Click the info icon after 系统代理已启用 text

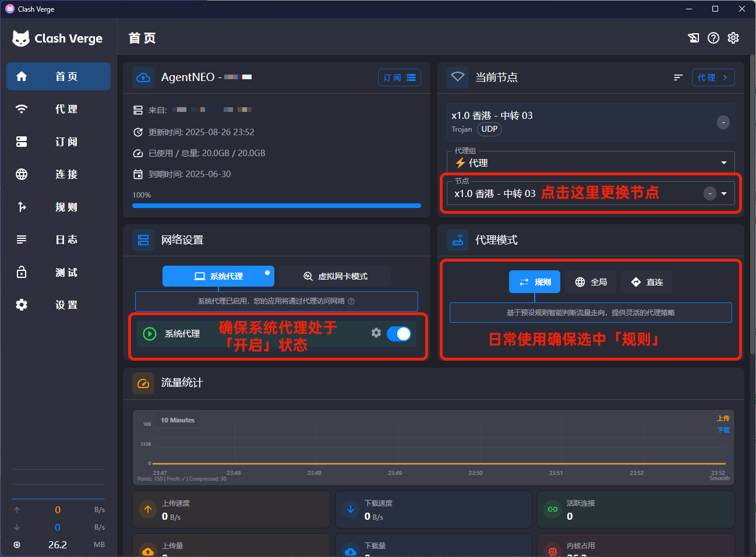(x=351, y=301)
